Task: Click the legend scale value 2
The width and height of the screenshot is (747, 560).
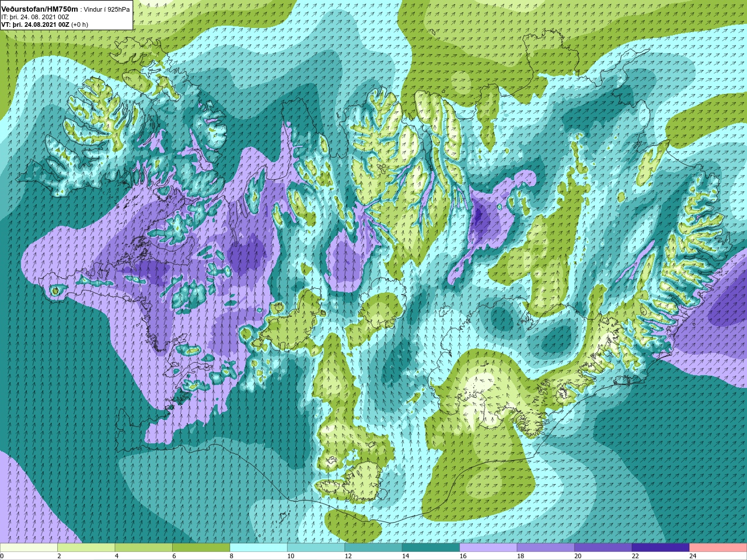Action: tap(59, 556)
